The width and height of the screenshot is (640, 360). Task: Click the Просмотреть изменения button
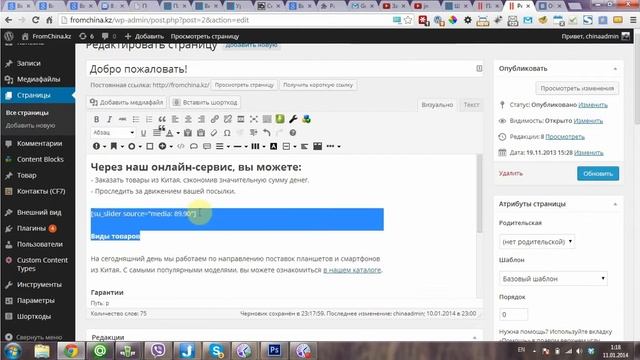pos(577,88)
